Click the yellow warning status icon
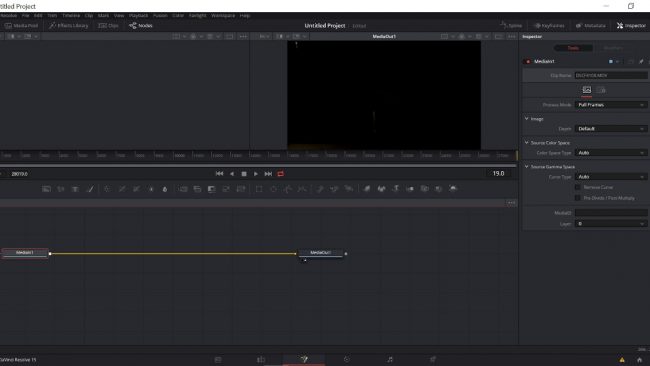This screenshot has width=650, height=366. (622, 360)
